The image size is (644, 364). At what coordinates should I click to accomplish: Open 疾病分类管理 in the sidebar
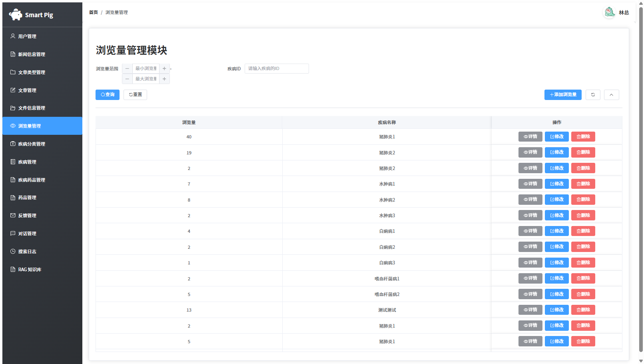coord(42,144)
